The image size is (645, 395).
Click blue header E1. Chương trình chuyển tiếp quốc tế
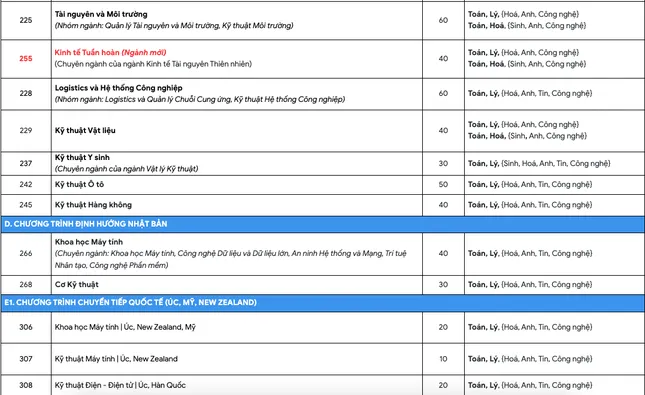pyautogui.click(x=322, y=302)
